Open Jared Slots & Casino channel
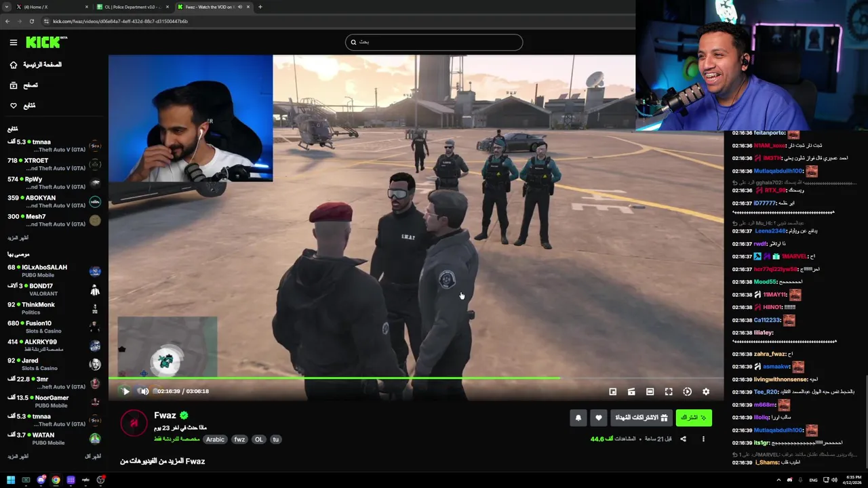 54,364
